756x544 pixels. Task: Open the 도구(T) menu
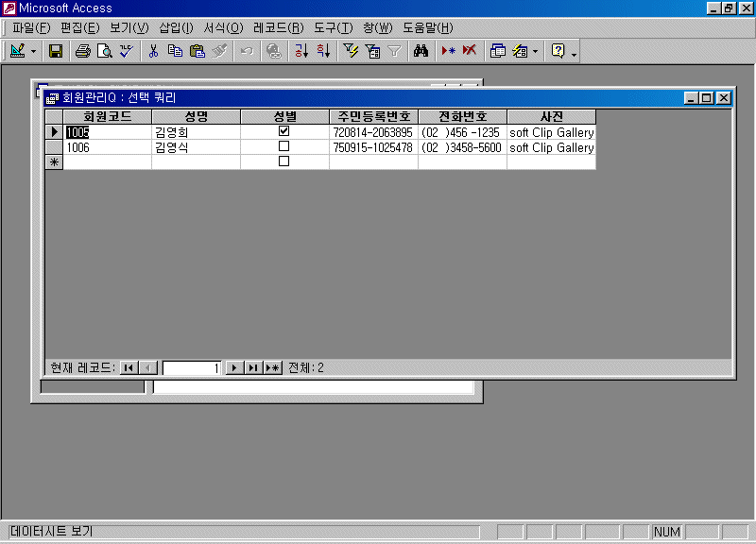[334, 28]
